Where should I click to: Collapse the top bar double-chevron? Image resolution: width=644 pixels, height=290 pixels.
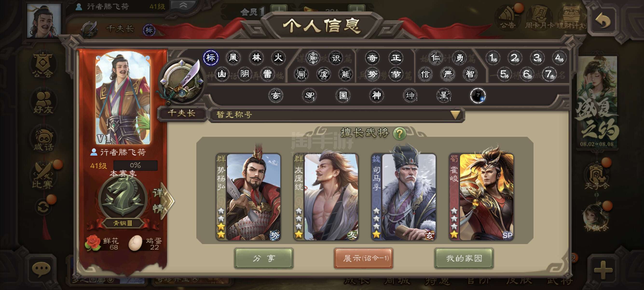183,6
